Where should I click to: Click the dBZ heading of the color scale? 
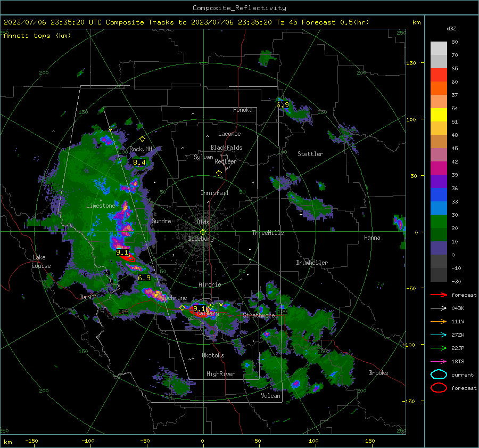click(451, 28)
